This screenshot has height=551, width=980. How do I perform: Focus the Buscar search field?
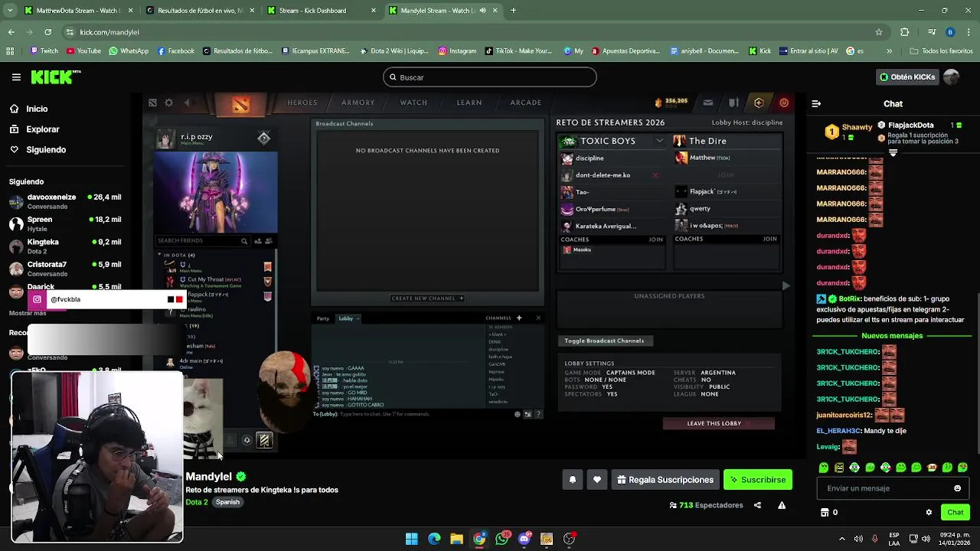click(490, 77)
